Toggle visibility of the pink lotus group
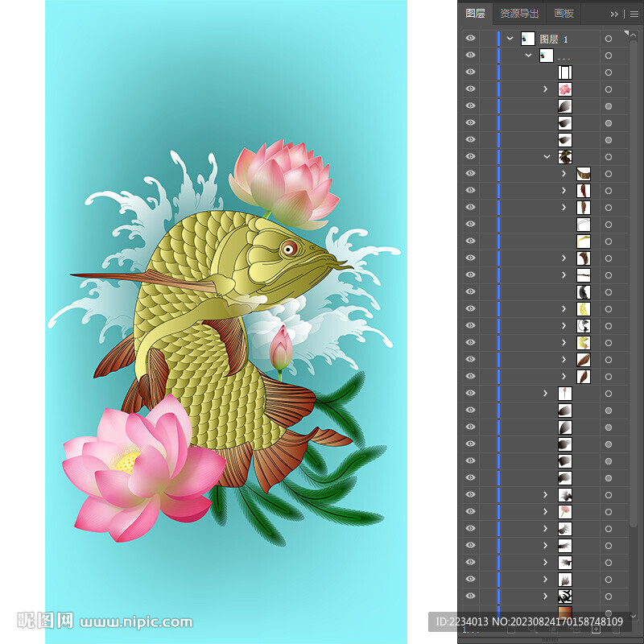 pos(470,89)
